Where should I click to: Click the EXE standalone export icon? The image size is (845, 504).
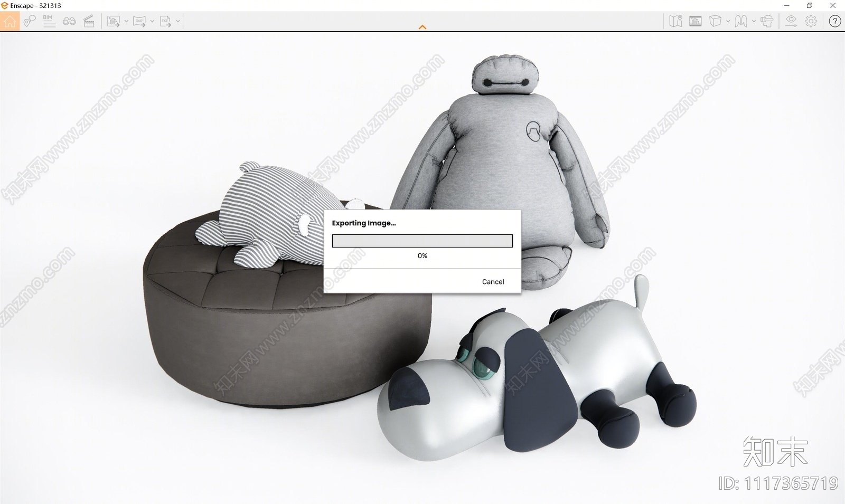pyautogui.click(x=165, y=21)
